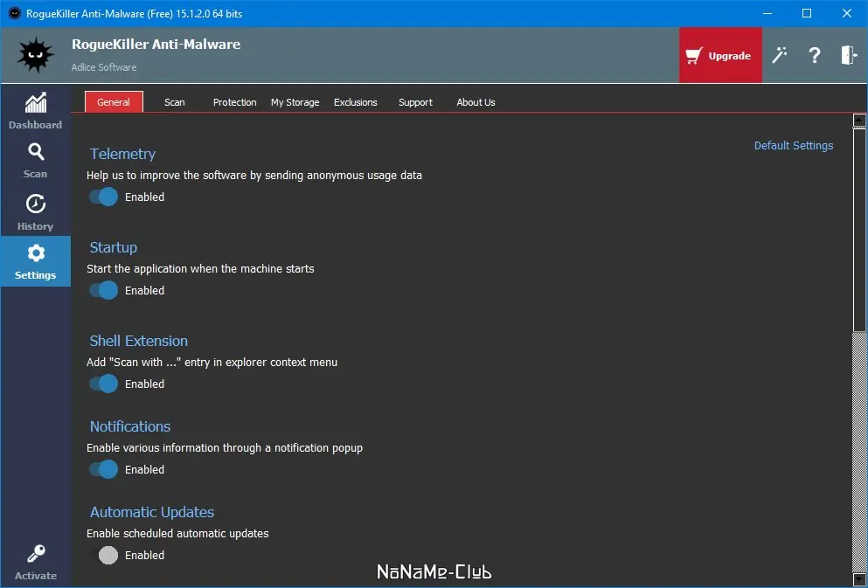The image size is (868, 588).
Task: Click the title bar app icon
Action: pos(14,13)
